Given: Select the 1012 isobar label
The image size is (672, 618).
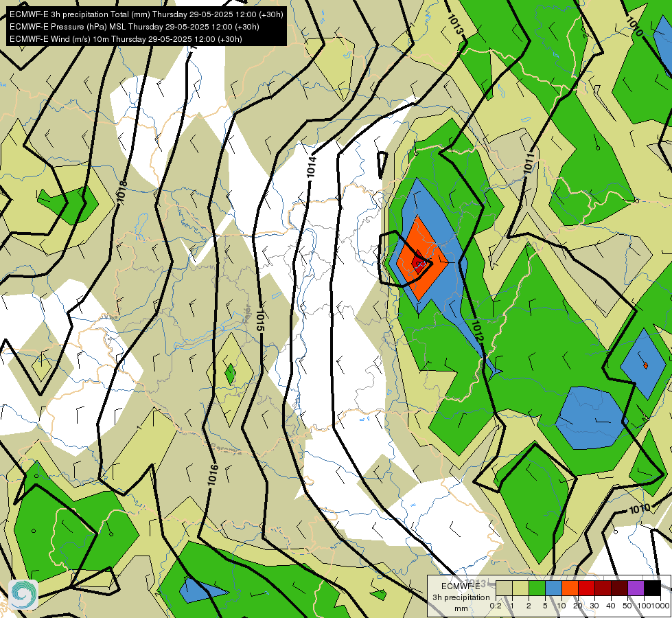Looking at the screenshot, I should 478,331.
